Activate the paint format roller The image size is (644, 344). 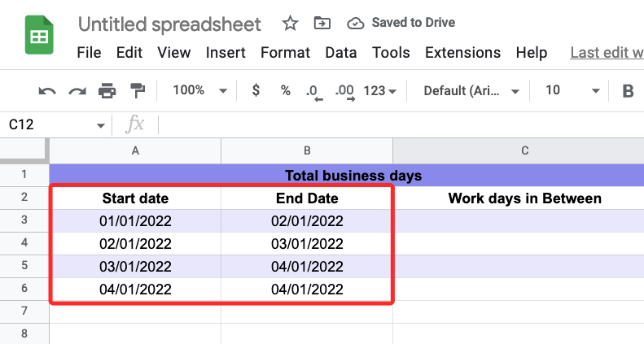pos(137,91)
